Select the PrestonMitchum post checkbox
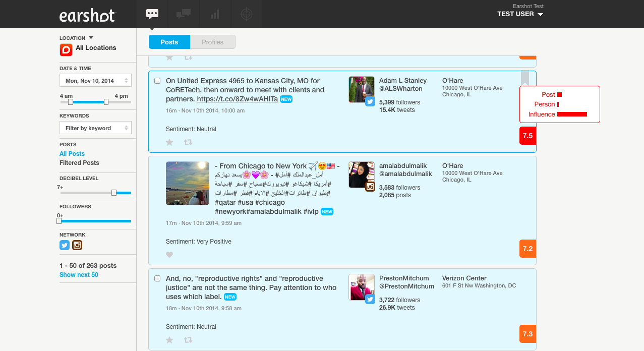 pyautogui.click(x=157, y=278)
